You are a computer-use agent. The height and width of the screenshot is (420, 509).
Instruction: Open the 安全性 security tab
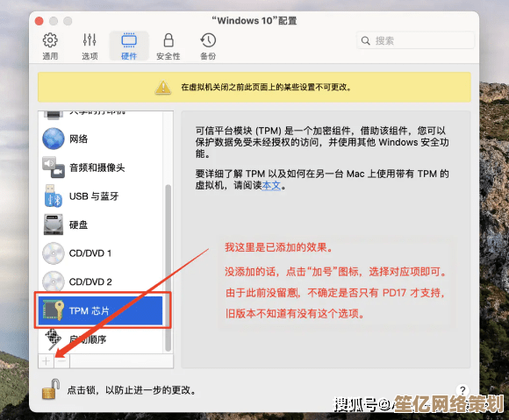coord(168,46)
